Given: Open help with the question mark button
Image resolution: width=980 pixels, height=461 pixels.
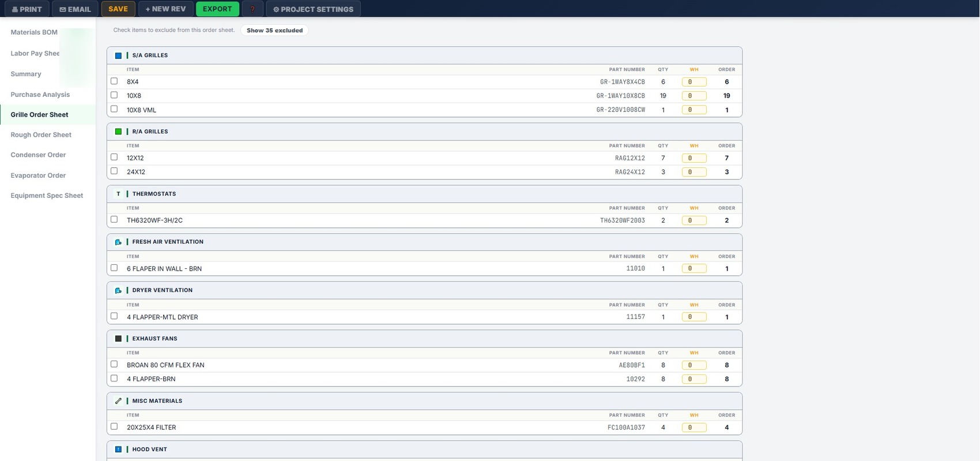Looking at the screenshot, I should (252, 9).
